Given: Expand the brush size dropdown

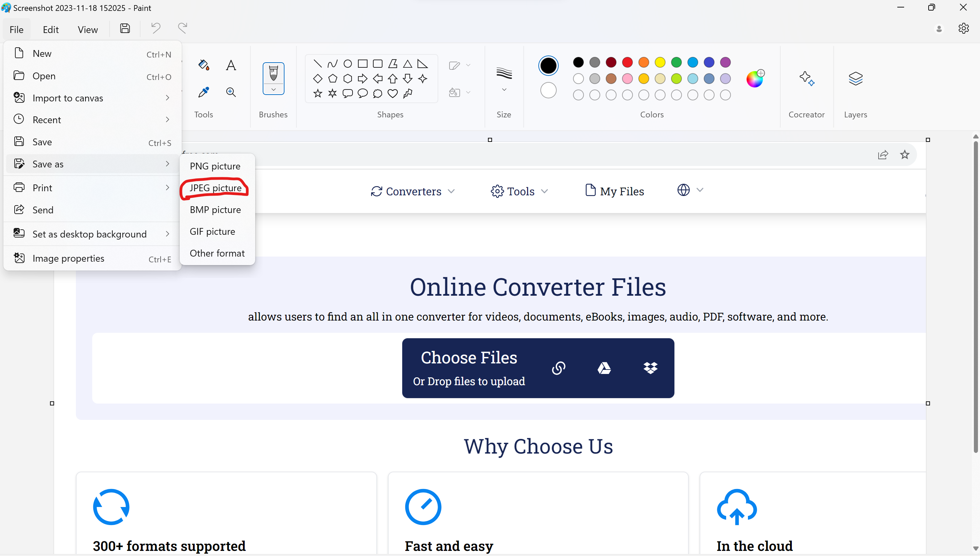Looking at the screenshot, I should (504, 89).
